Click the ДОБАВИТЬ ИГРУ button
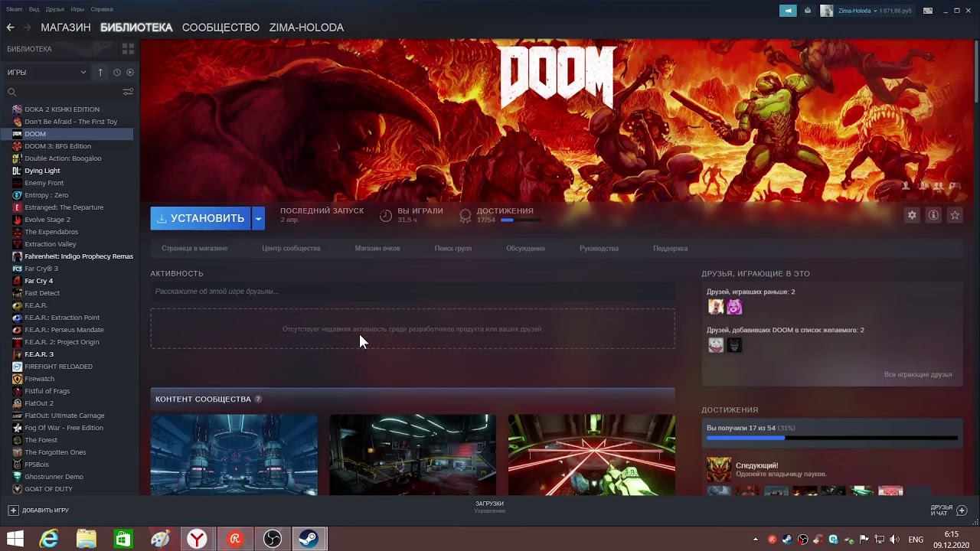The image size is (980, 551). 39,510
